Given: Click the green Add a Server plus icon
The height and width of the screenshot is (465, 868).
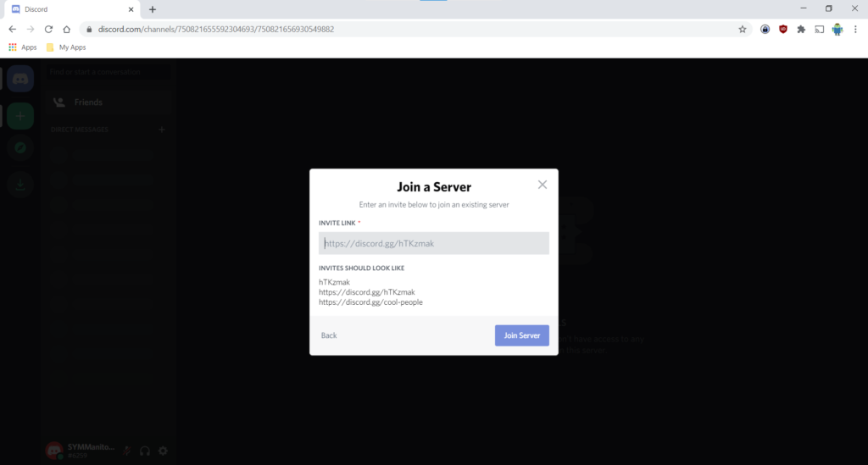Looking at the screenshot, I should tap(20, 116).
